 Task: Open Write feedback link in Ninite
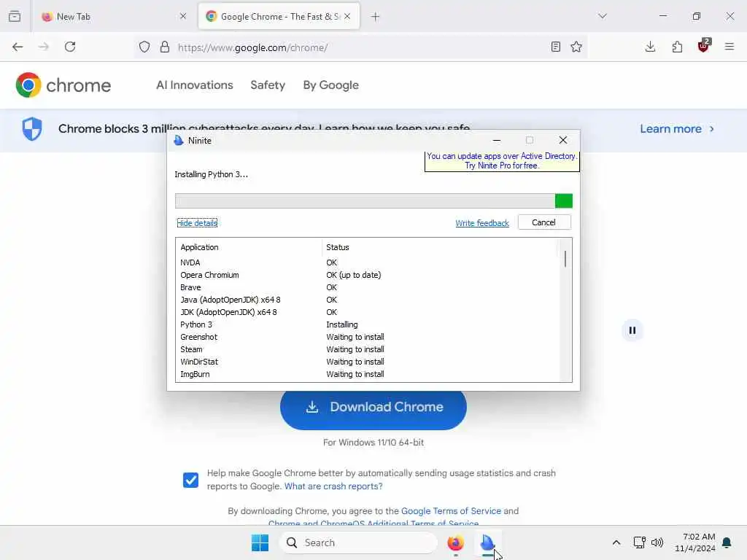pos(482,223)
